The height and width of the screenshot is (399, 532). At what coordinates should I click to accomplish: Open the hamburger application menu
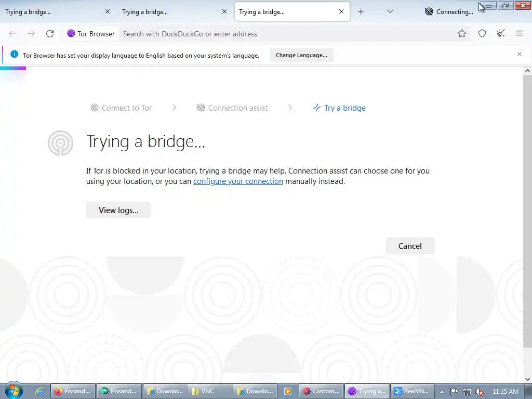[x=520, y=33]
